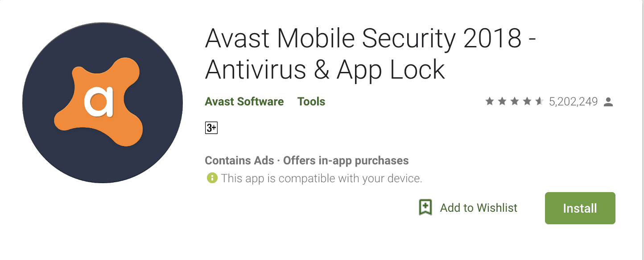The width and height of the screenshot is (644, 260).
Task: Click the device compatibility message text
Action: coord(321,179)
